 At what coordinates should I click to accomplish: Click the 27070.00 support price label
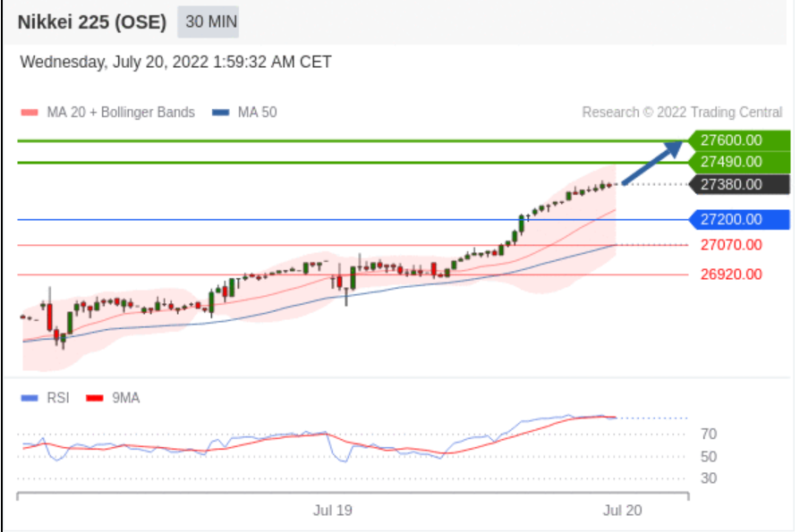731,245
